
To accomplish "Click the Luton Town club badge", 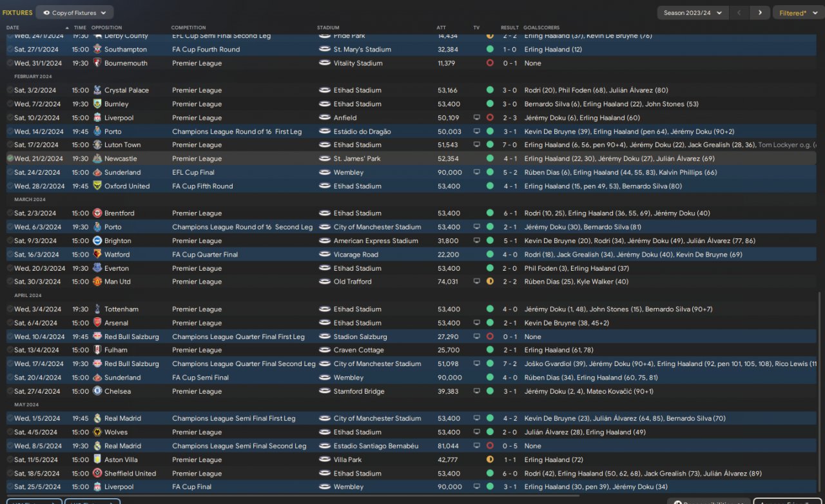I will [97, 145].
